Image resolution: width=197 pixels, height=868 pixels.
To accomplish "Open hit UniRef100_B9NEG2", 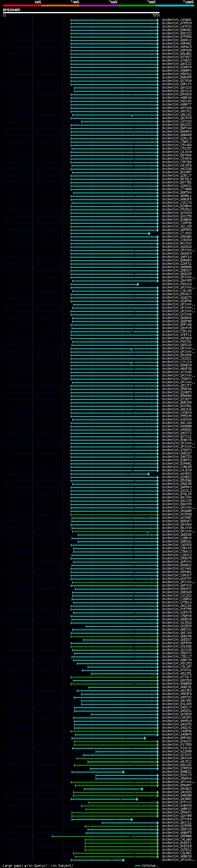I will tap(177, 772).
